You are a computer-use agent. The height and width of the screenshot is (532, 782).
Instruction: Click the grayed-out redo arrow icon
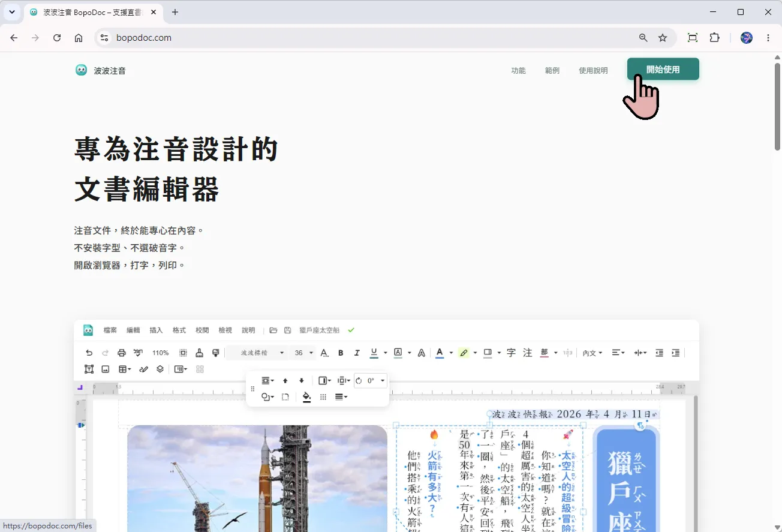pos(106,353)
